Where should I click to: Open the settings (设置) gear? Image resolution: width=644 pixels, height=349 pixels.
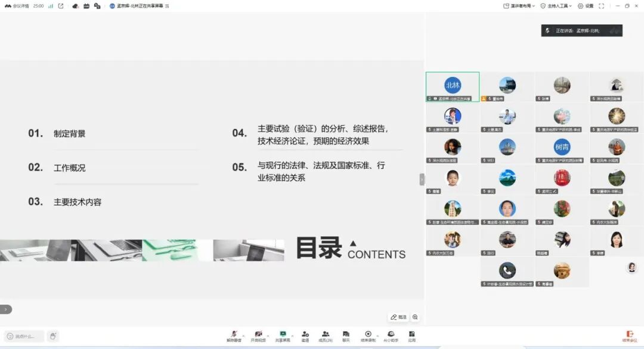tap(586, 6)
